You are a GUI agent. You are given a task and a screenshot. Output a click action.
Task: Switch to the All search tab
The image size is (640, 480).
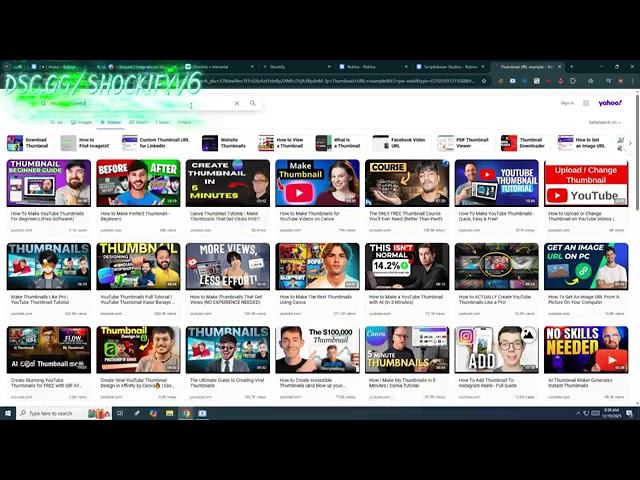pos(56,122)
